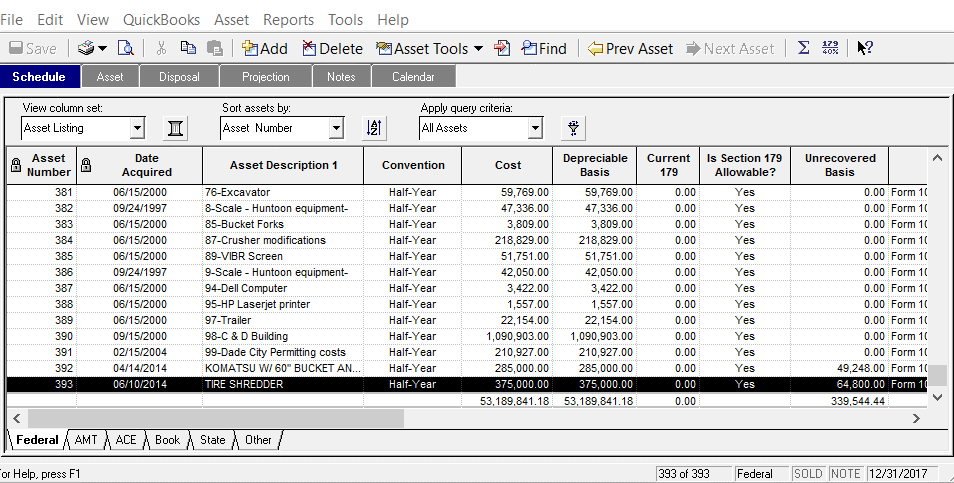Click the 179/40% calculation icon

tap(830, 48)
